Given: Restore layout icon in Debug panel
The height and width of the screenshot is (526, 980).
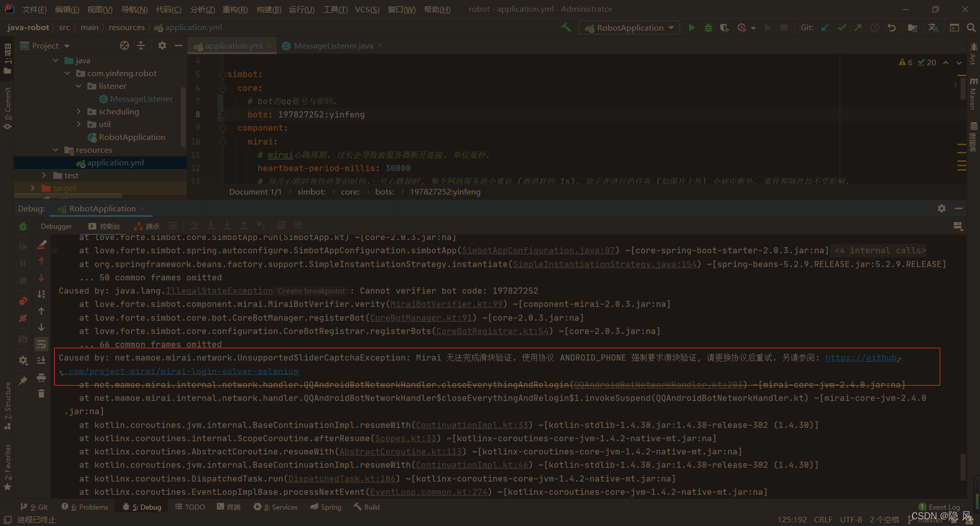Looking at the screenshot, I should coord(958,226).
